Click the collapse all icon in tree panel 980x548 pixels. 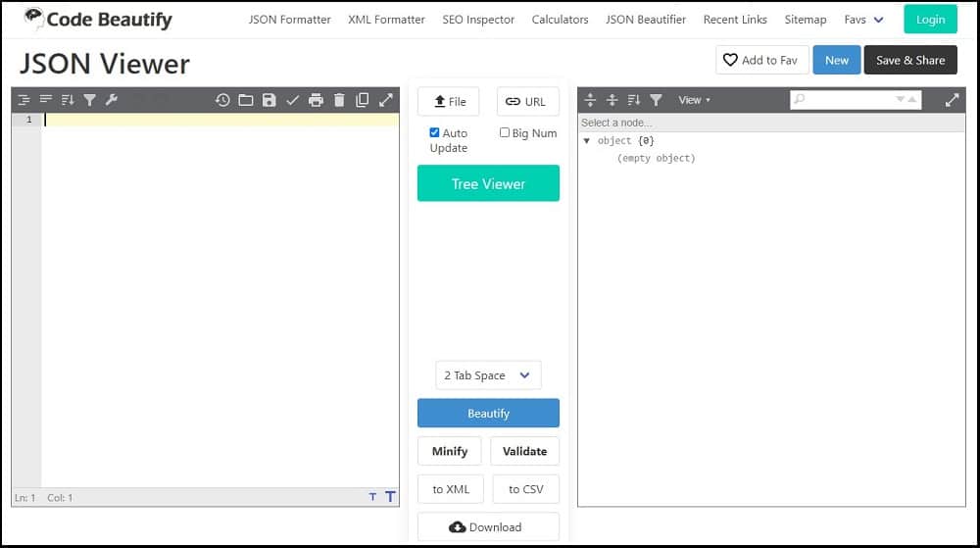point(612,99)
